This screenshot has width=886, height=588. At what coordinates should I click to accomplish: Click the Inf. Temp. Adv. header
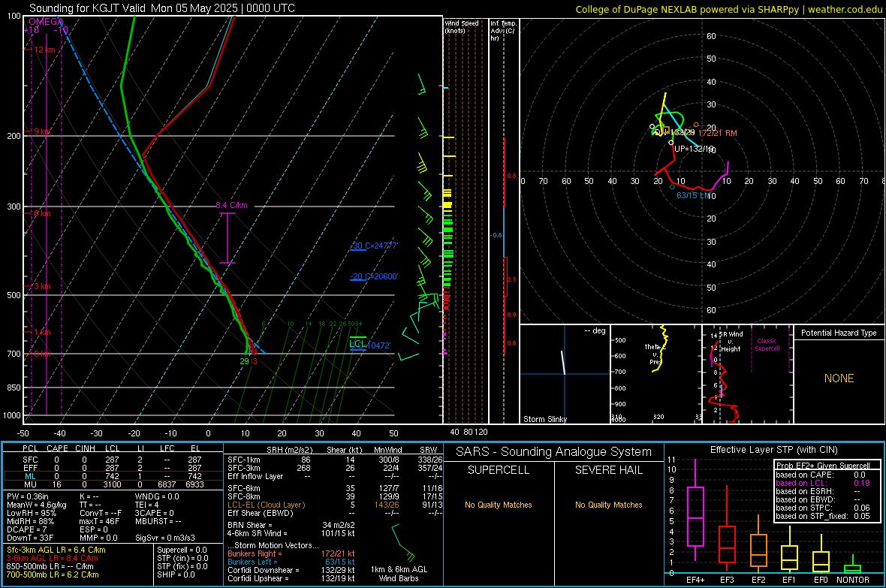click(503, 31)
